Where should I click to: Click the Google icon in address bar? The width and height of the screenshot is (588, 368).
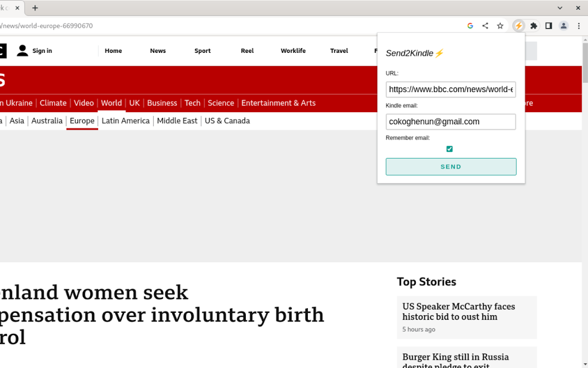point(470,26)
